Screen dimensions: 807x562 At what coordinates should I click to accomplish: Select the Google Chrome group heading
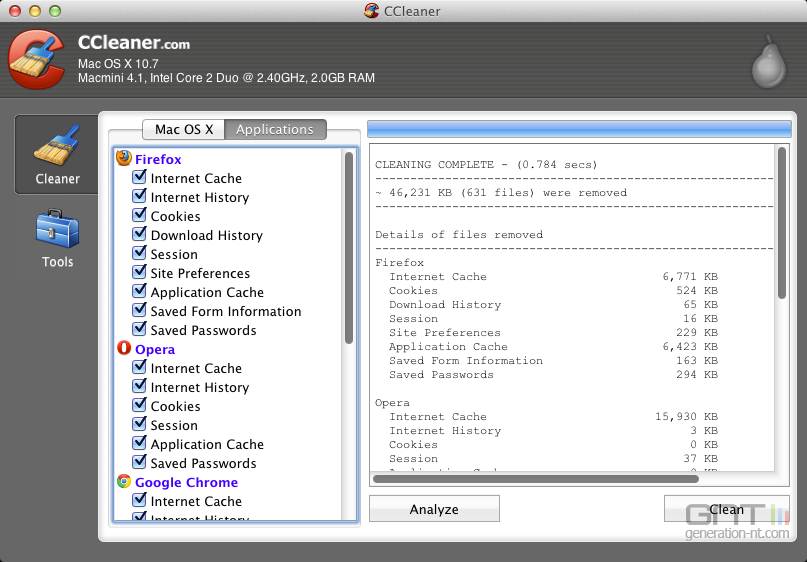[186, 482]
